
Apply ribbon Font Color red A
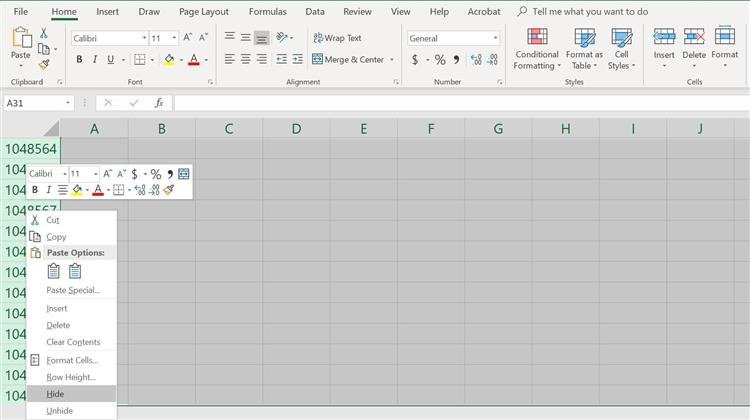click(194, 59)
